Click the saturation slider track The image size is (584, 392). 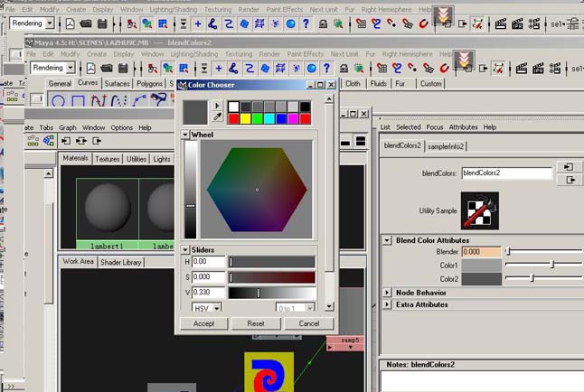pyautogui.click(x=272, y=277)
